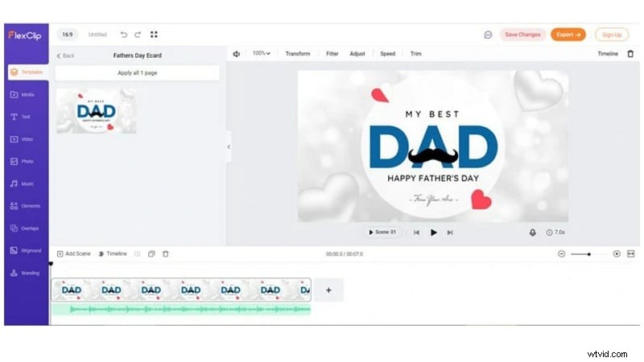Duplicate the scene with the copy icon

tap(151, 253)
